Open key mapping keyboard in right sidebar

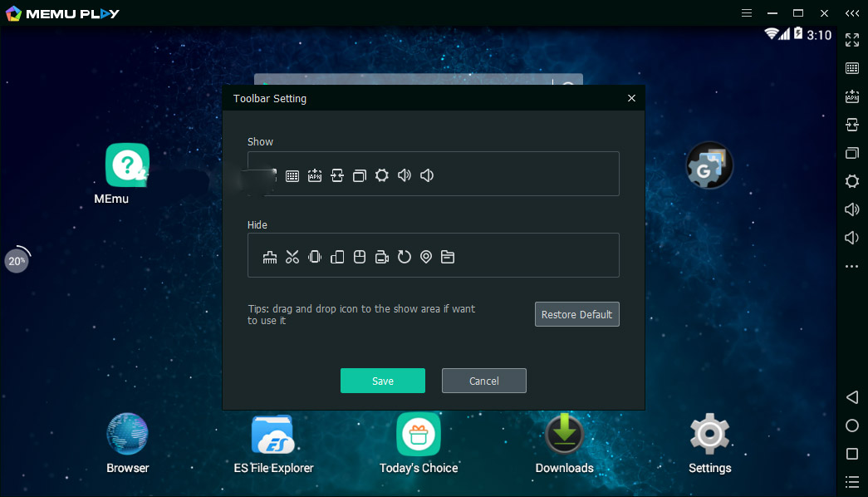pyautogui.click(x=852, y=68)
